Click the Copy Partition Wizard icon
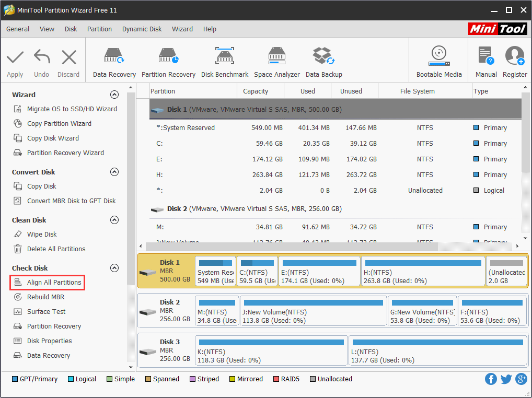 point(18,123)
